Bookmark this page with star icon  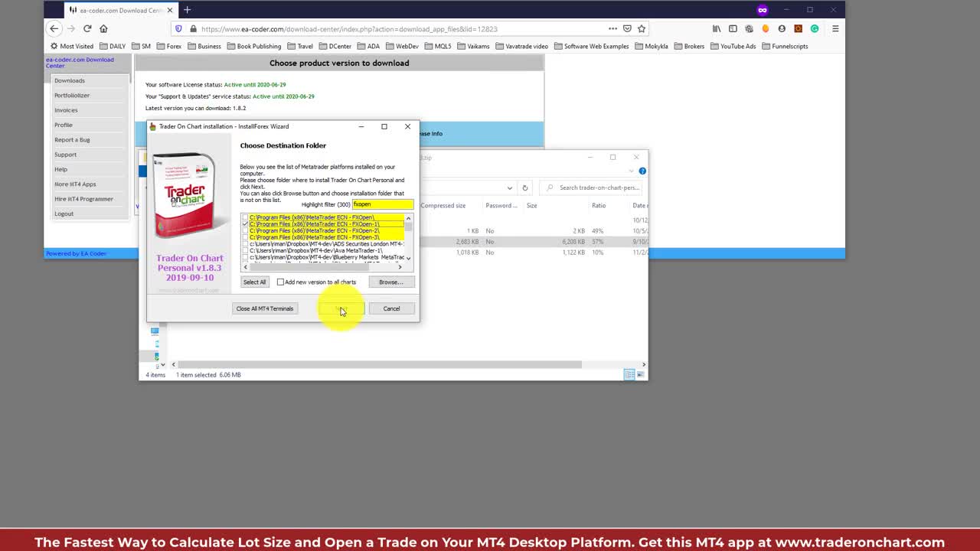tap(642, 28)
